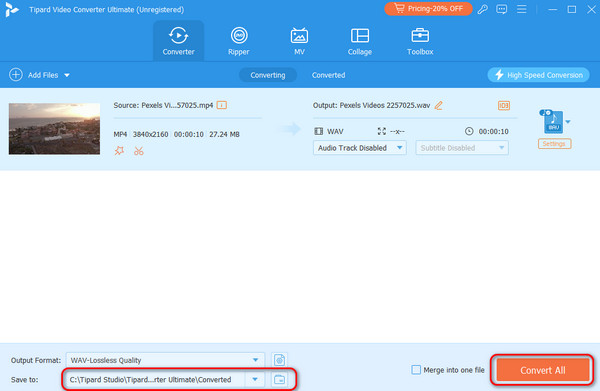Rename output with the pencil icon
The width and height of the screenshot is (600, 391).
tap(439, 105)
